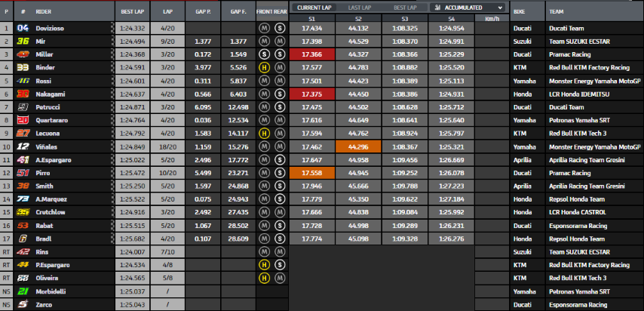This screenshot has width=644, height=311.
Task: Click Nakagami's soft rear tyre icon
Action: tap(279, 94)
